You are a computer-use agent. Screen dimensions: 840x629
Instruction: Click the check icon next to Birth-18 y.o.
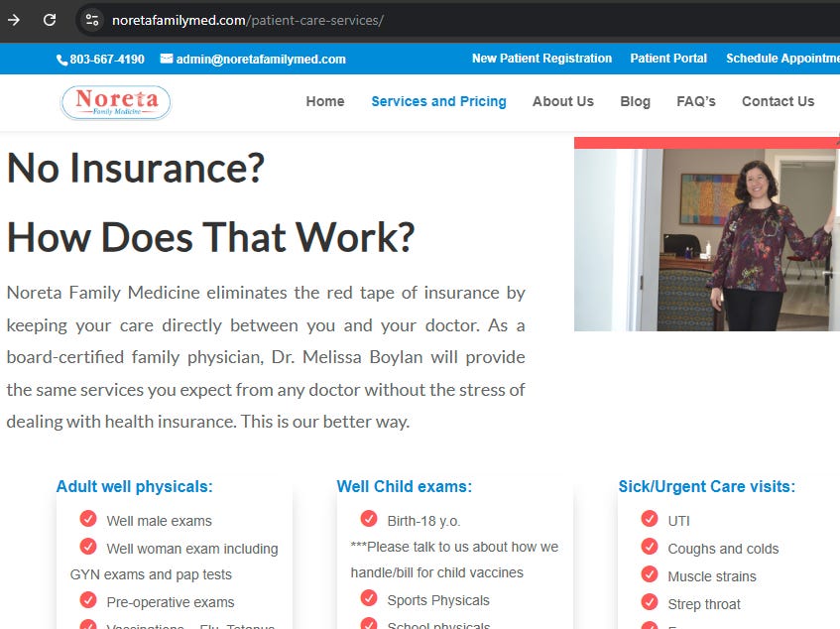pos(369,519)
